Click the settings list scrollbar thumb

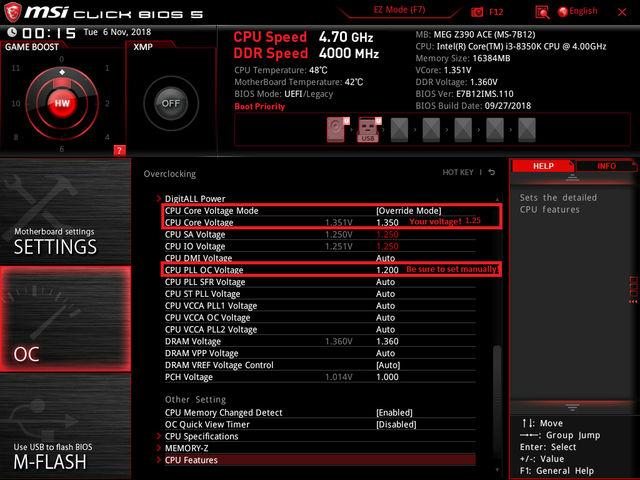(497, 398)
